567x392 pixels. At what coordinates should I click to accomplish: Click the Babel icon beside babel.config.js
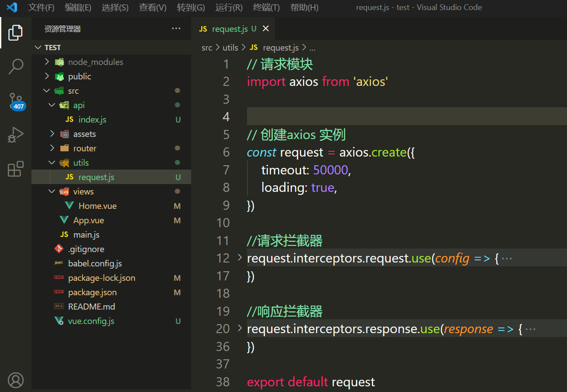pyautogui.click(x=59, y=263)
